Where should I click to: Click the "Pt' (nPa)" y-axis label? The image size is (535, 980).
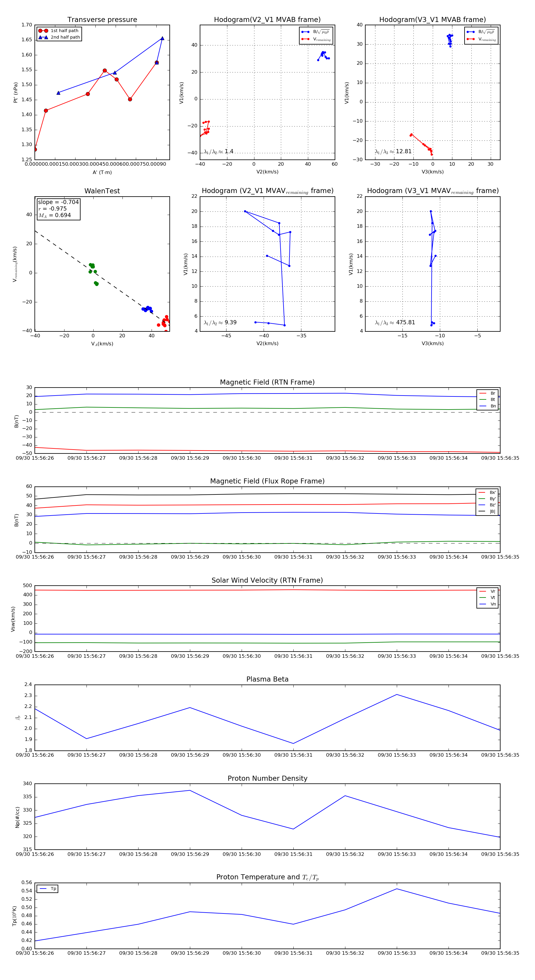(x=16, y=92)
